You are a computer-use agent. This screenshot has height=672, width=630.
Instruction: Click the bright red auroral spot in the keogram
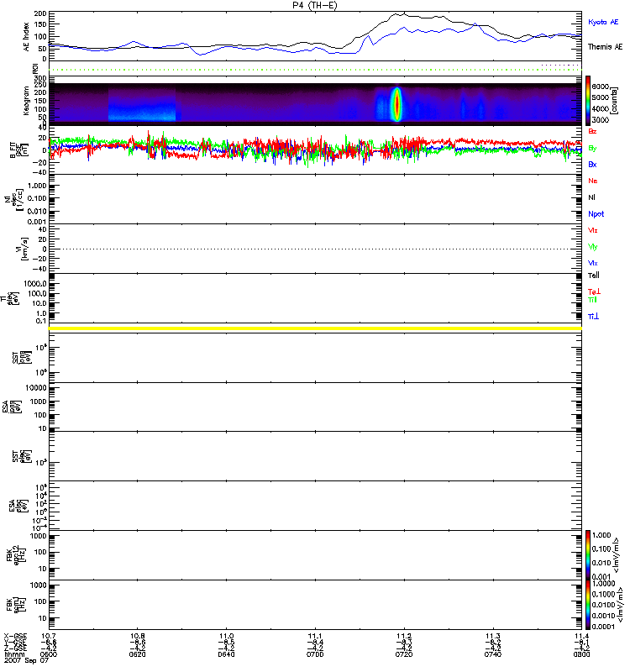397,104
